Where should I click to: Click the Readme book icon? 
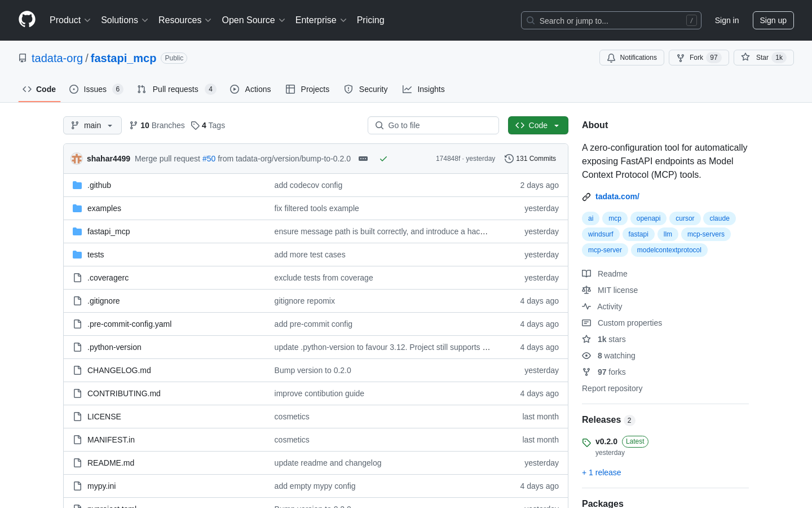tap(586, 274)
